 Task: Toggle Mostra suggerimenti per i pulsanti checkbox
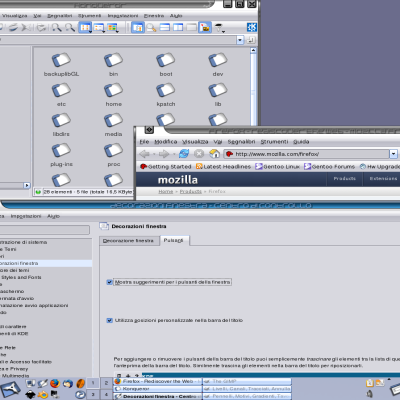pos(109,282)
